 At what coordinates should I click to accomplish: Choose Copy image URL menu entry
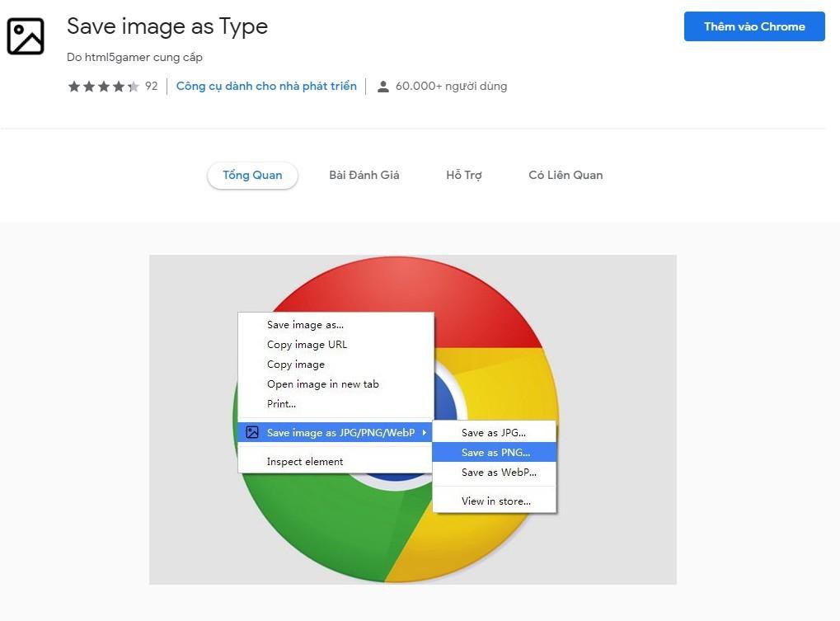336,344
